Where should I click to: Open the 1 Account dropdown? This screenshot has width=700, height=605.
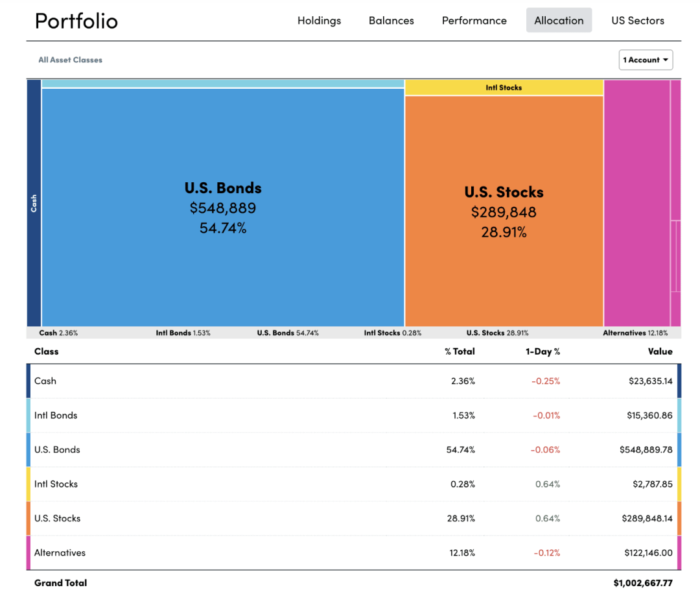pos(646,60)
